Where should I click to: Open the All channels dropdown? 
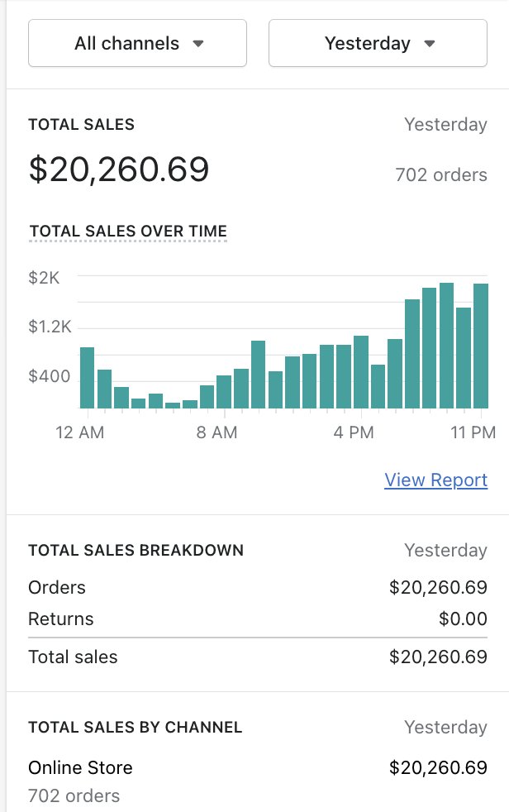137,44
